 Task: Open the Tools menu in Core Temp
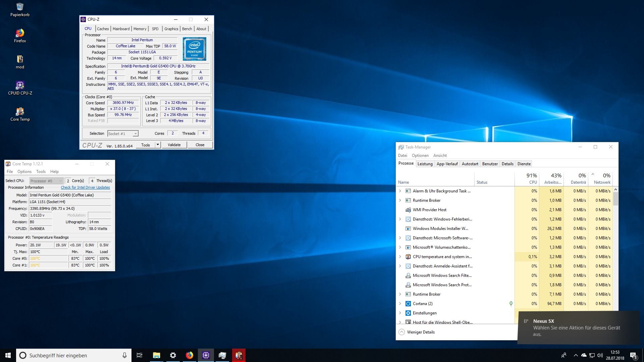[41, 172]
